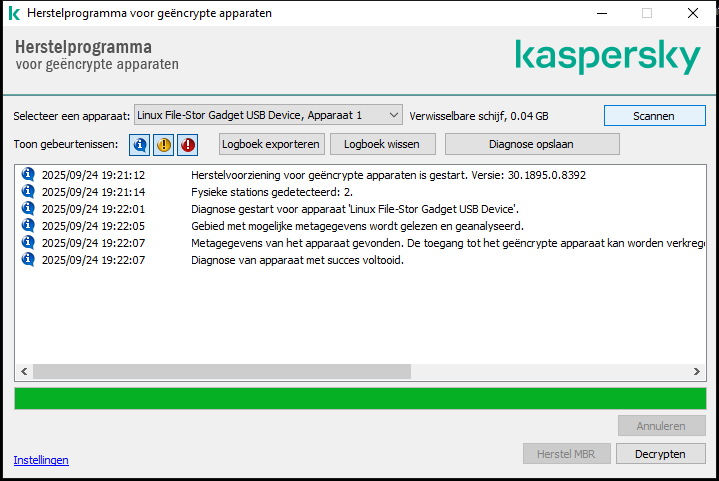Click timestamp 2025/09/24 19:22:01
The width and height of the screenshot is (719, 481).
coord(94,210)
